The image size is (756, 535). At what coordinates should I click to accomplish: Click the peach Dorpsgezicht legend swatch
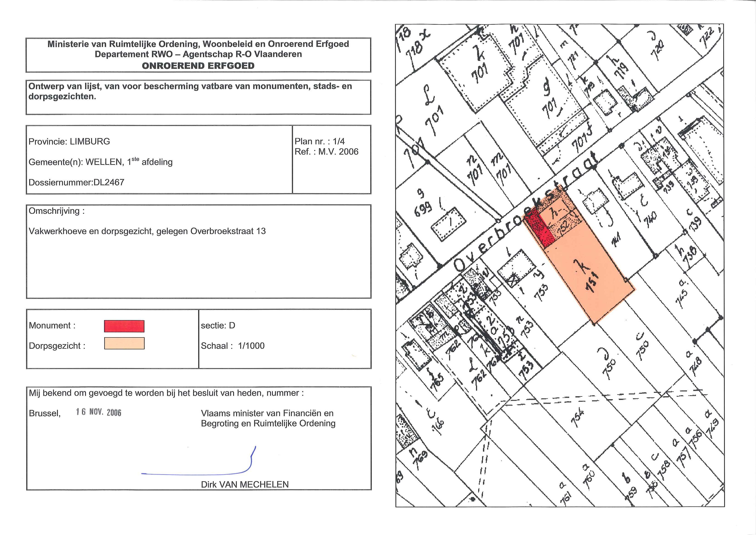click(x=124, y=343)
